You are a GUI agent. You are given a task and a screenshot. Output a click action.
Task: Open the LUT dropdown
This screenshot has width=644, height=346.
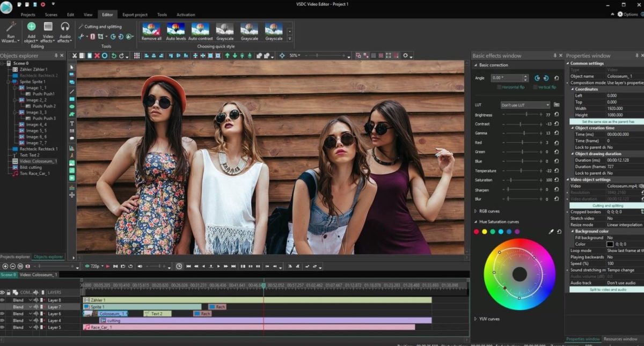click(525, 105)
